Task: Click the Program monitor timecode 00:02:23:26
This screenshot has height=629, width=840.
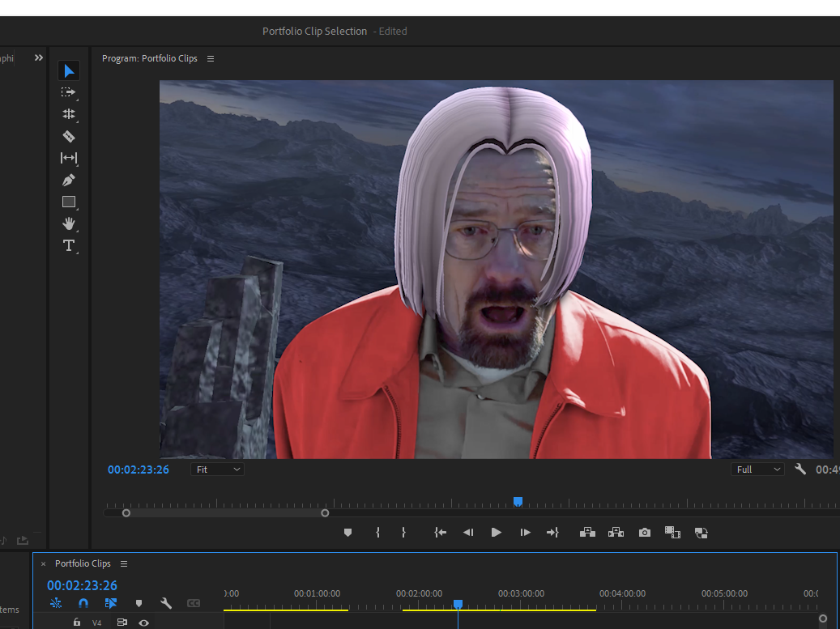Action: tap(139, 470)
